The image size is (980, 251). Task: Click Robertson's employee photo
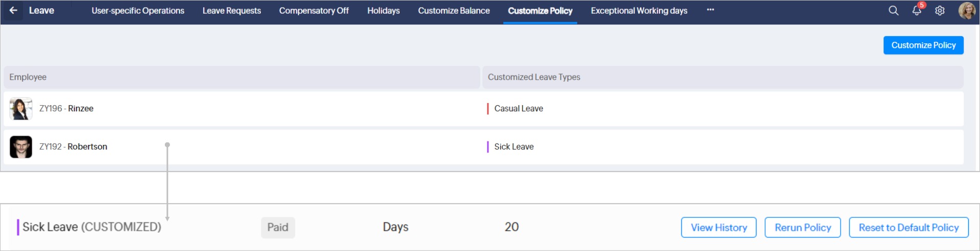(x=21, y=147)
